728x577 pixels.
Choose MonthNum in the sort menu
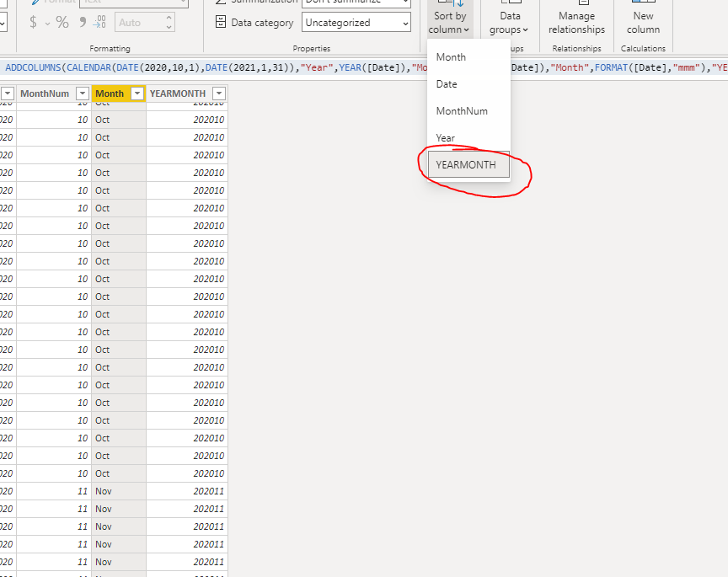point(468,111)
